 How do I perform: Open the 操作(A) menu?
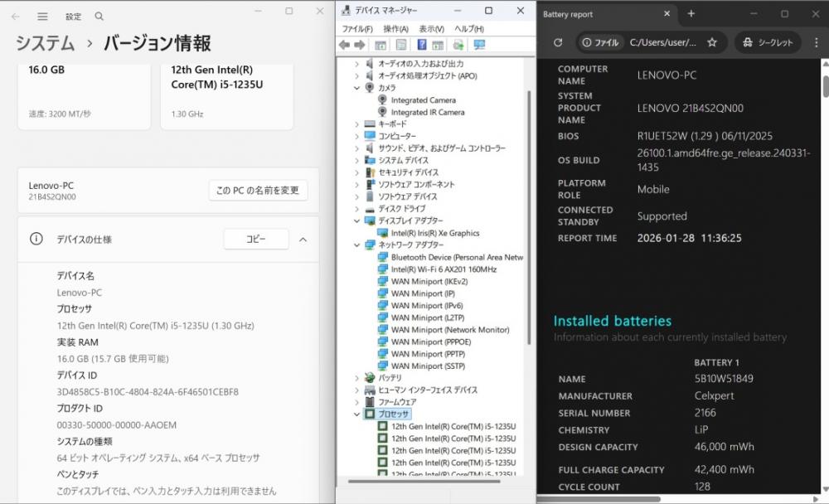[395, 29]
